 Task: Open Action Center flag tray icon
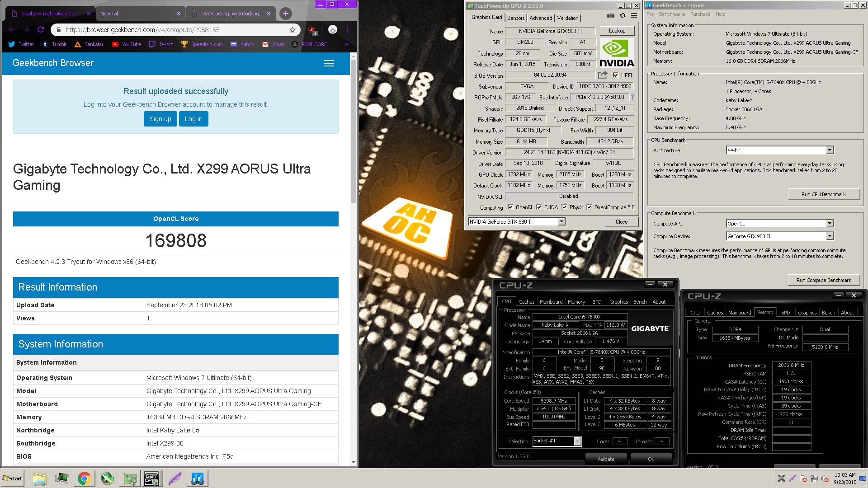803,479
